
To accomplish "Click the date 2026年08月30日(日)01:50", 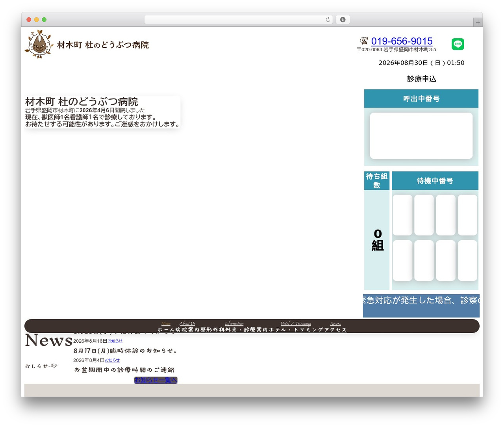I will pyautogui.click(x=421, y=63).
